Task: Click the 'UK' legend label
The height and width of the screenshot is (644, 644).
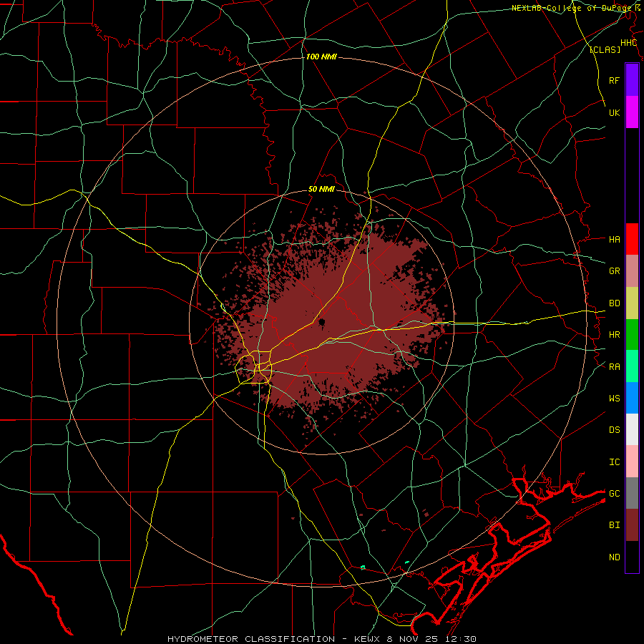Action: click(614, 112)
